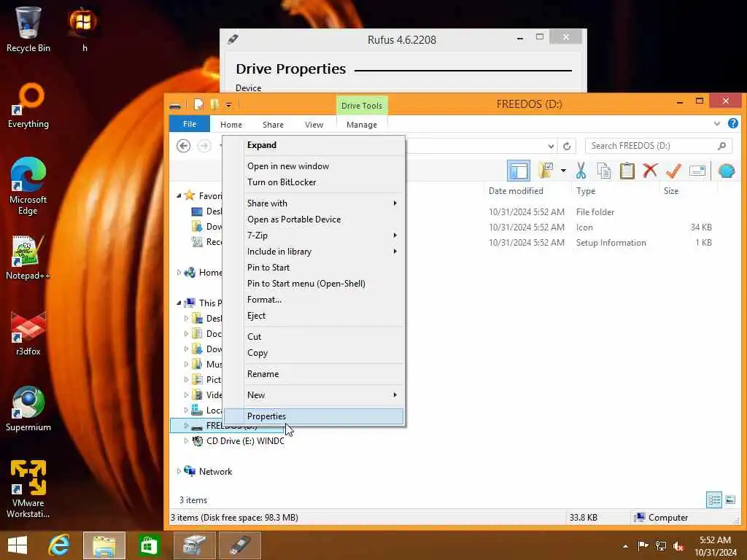The image size is (747, 560).
Task: Click the muted volume tray icon
Action: tap(678, 545)
